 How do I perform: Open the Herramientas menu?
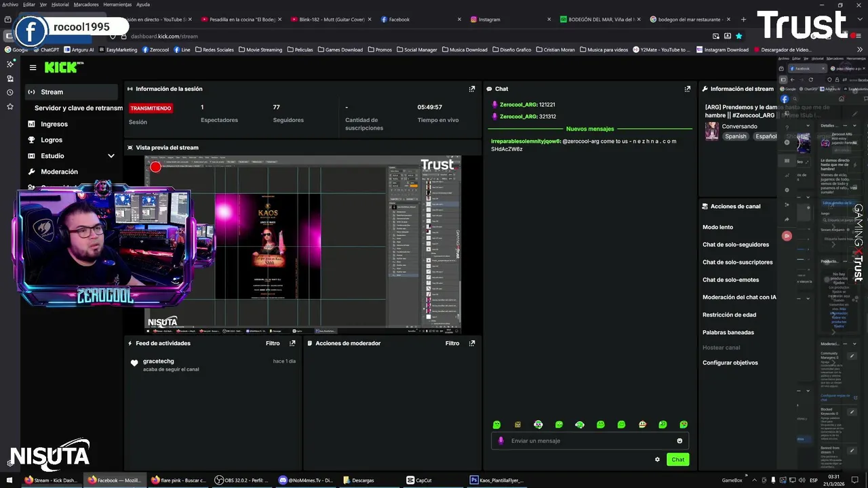pos(117,4)
